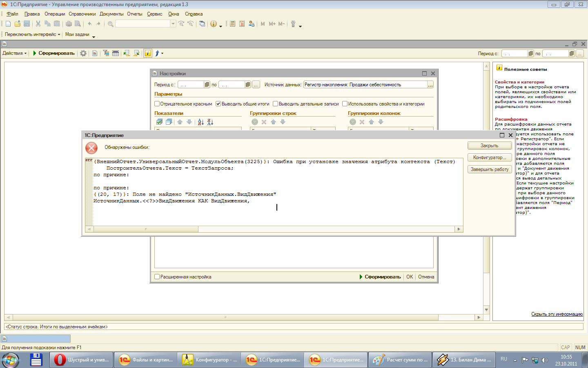Click the Undo arrow icon
This screenshot has height=368, width=588.
(89, 24)
